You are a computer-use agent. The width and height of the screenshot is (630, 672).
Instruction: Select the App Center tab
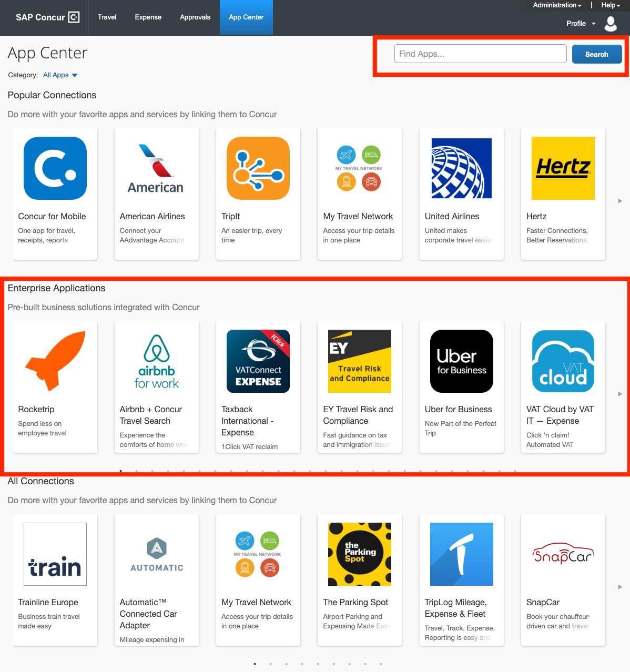246,17
